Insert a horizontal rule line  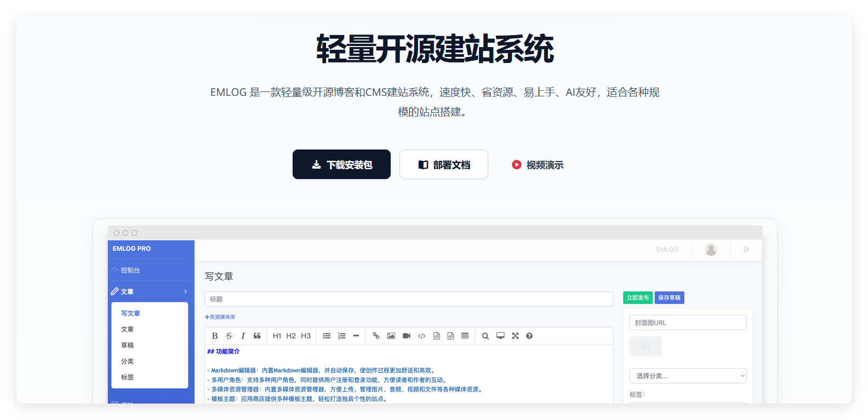click(x=356, y=336)
